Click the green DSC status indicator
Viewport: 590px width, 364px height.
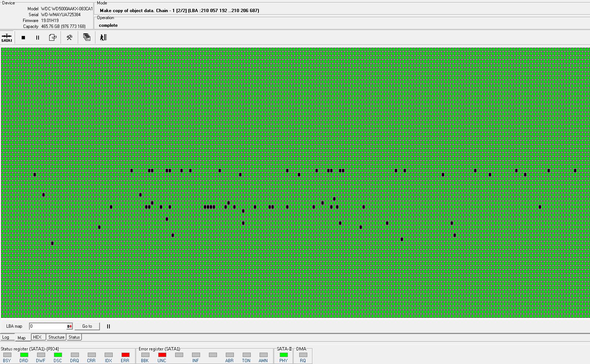point(58,355)
